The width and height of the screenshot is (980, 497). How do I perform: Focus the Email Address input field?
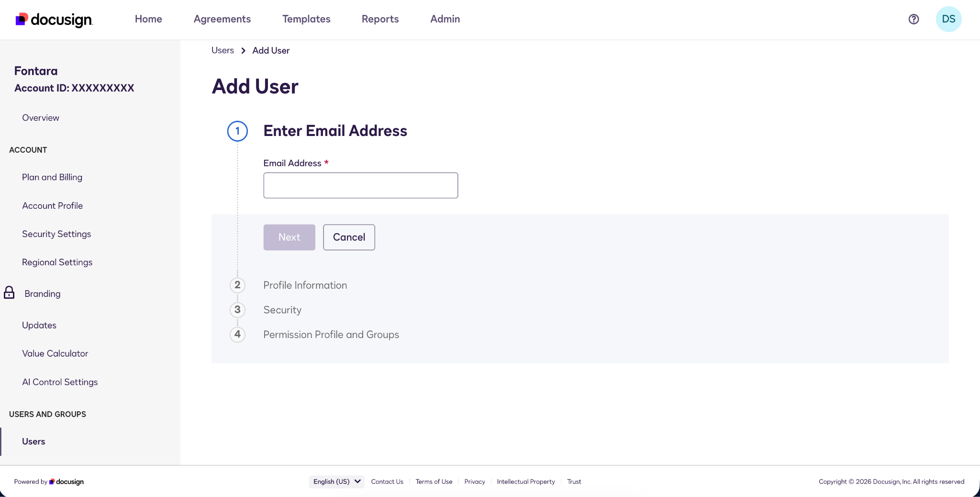pos(361,185)
